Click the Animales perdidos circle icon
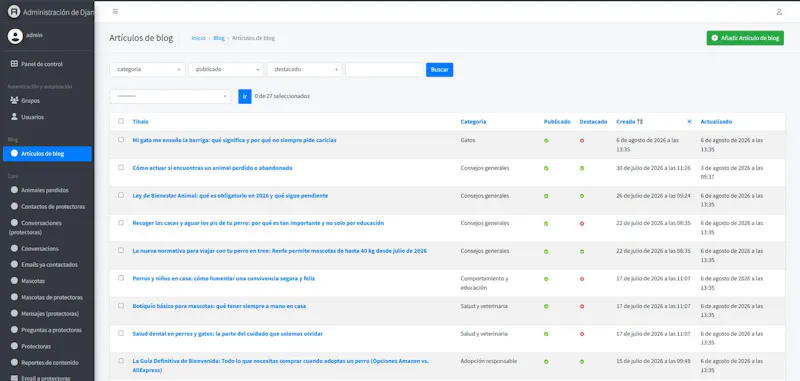The width and height of the screenshot is (800, 381). (14, 190)
